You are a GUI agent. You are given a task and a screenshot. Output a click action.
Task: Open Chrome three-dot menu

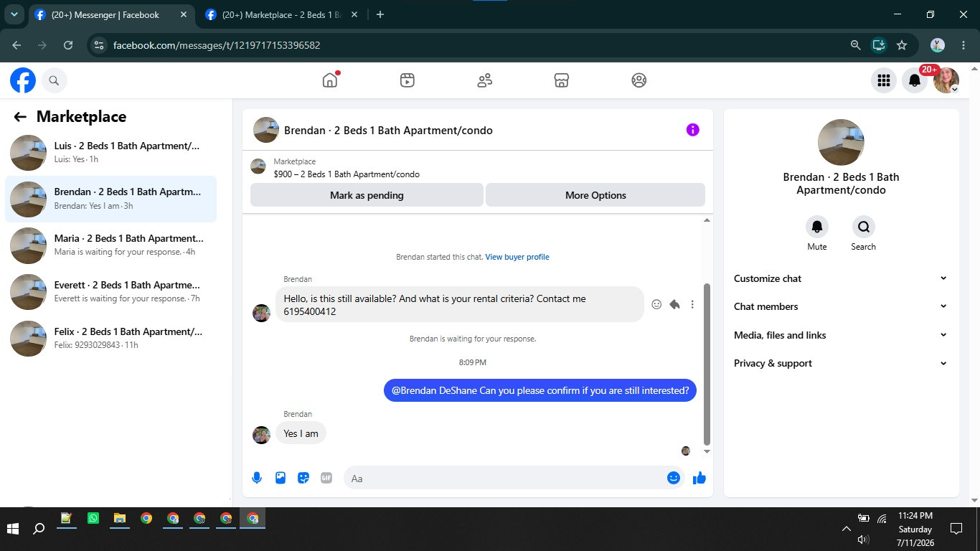(x=963, y=45)
